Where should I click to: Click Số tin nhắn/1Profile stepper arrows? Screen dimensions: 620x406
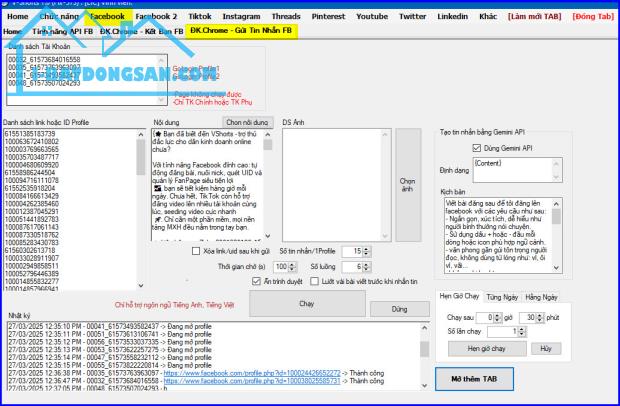pos(367,251)
